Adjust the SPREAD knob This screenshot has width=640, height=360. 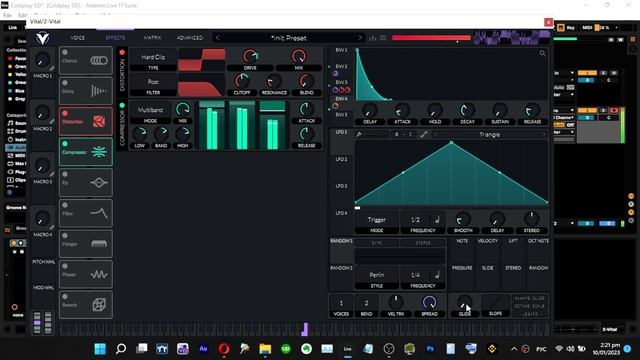pos(429,302)
